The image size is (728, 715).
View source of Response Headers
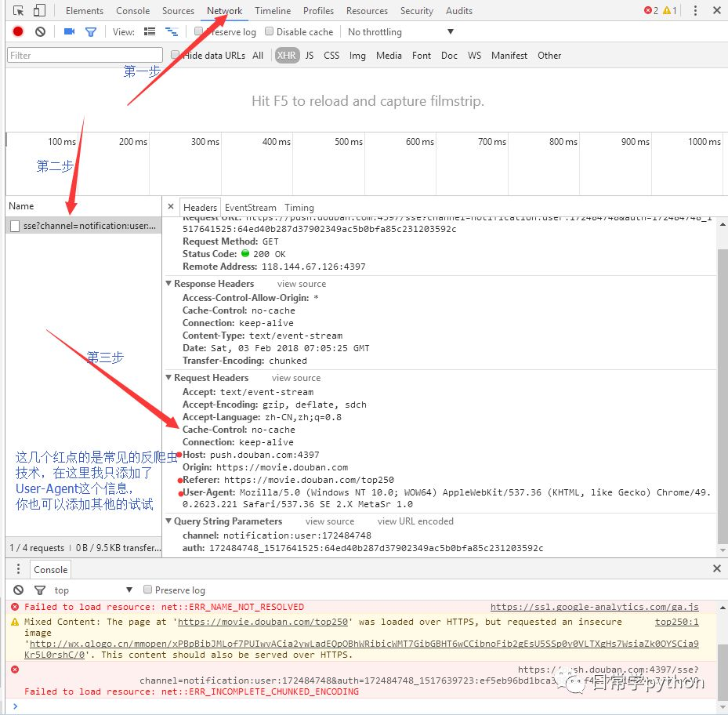(x=302, y=283)
